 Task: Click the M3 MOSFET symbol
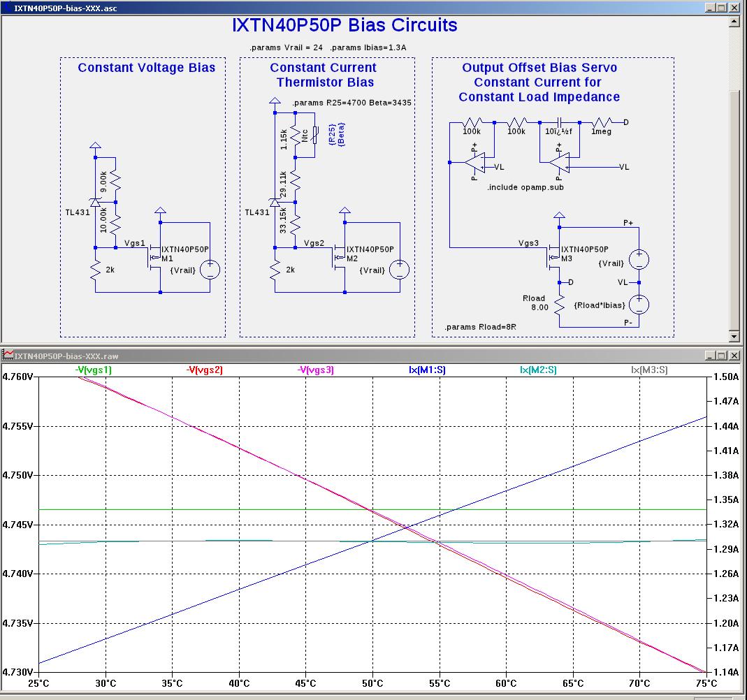pos(553,258)
